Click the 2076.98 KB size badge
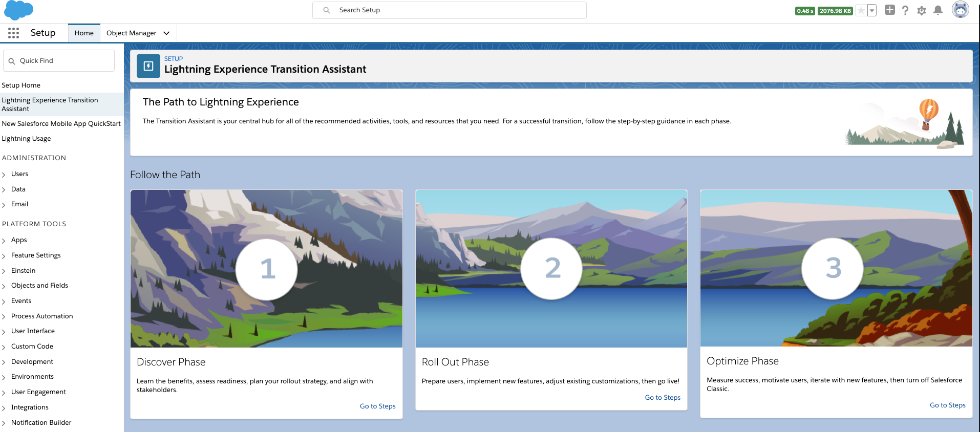Viewport: 980px width, 432px height. pos(835,11)
